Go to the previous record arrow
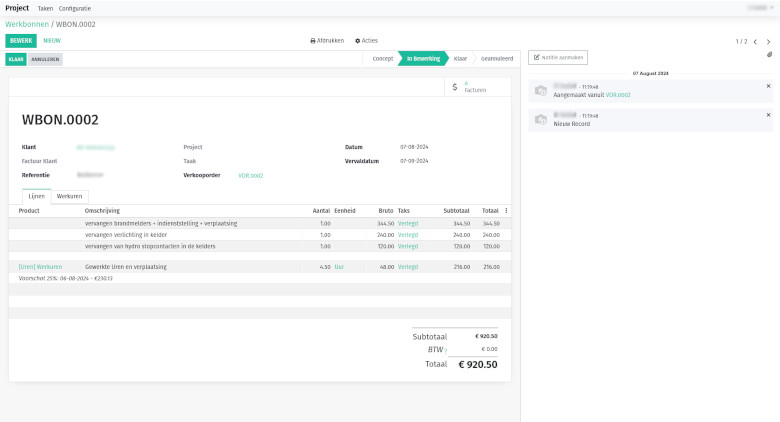This screenshot has width=780, height=422. (x=755, y=42)
